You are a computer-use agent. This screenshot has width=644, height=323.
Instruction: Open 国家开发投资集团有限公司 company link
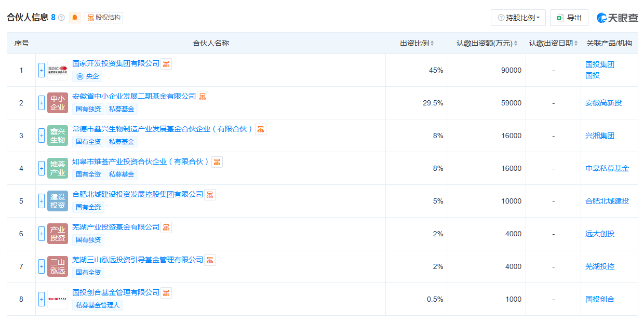coord(116,63)
